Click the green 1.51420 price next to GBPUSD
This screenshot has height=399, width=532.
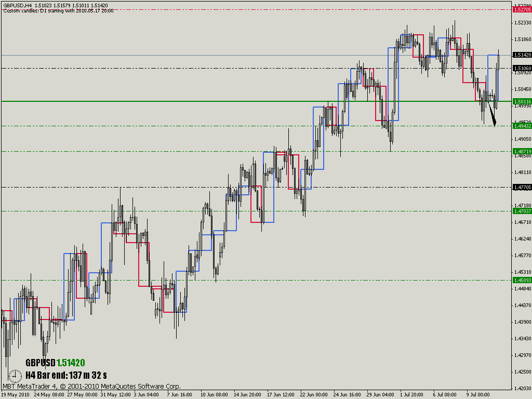click(71, 363)
